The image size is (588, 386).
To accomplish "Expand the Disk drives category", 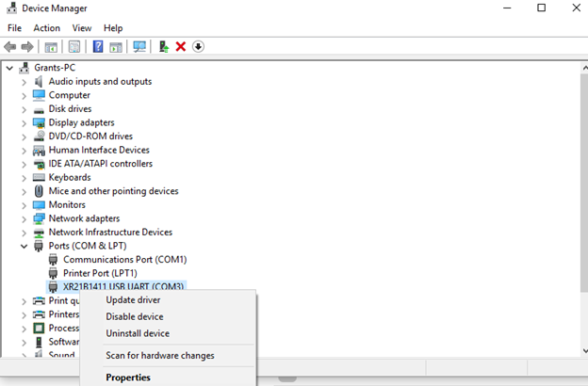I will [24, 109].
